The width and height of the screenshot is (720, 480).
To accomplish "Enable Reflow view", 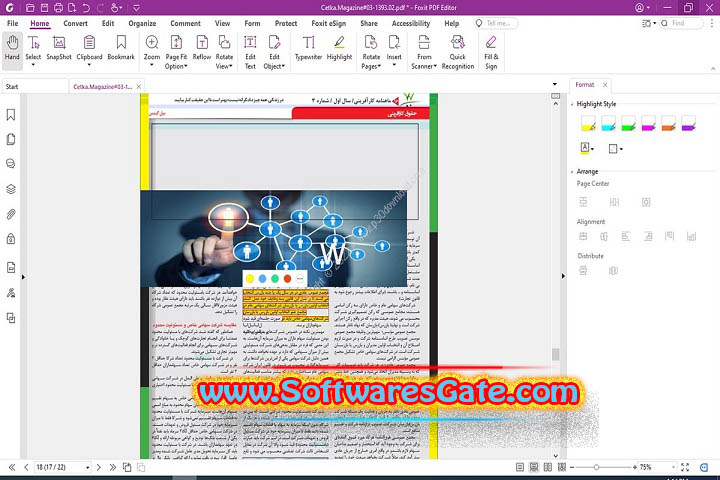I will pos(202,48).
